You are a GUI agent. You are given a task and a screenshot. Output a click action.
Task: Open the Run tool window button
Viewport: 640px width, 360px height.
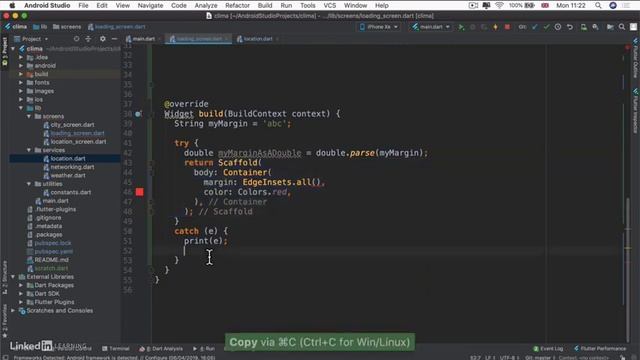(x=204, y=349)
